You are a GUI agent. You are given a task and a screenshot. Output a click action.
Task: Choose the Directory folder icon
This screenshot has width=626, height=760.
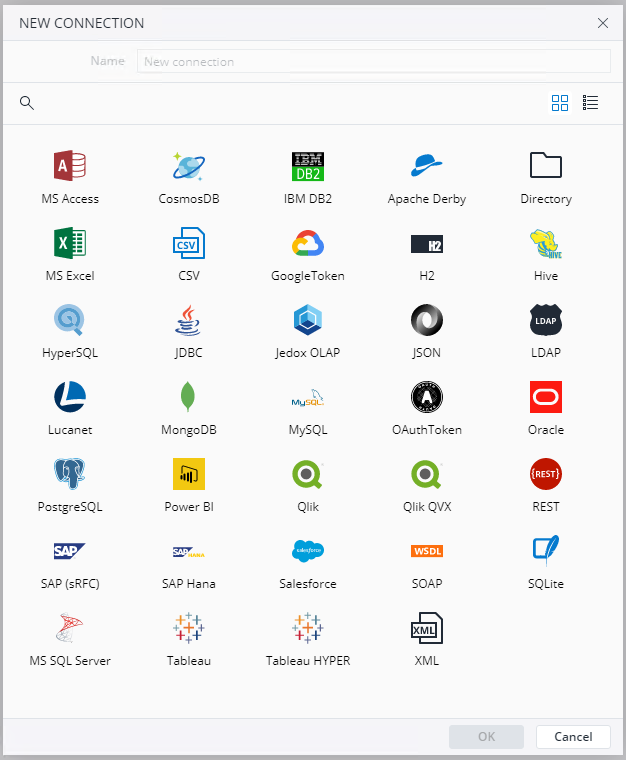click(546, 166)
